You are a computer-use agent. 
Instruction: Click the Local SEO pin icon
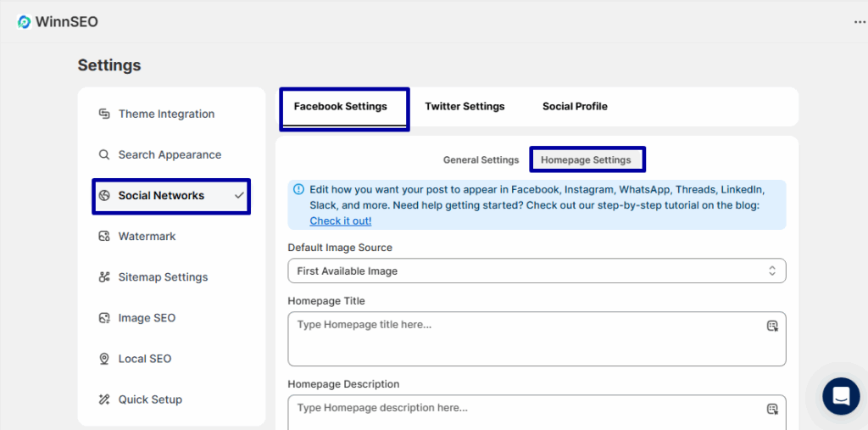(x=104, y=359)
